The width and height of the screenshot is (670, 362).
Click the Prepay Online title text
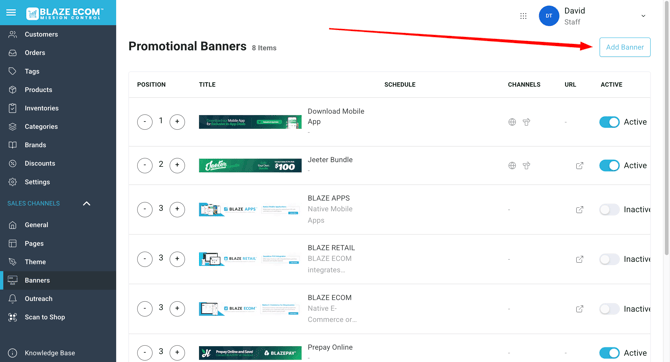(330, 347)
